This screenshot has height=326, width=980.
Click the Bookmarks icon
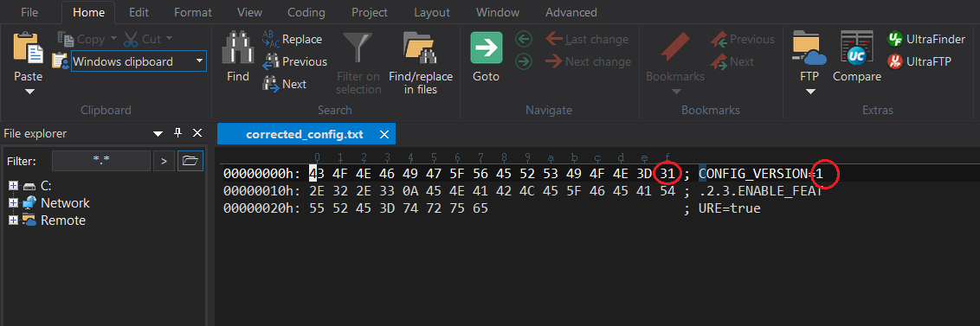(x=674, y=48)
